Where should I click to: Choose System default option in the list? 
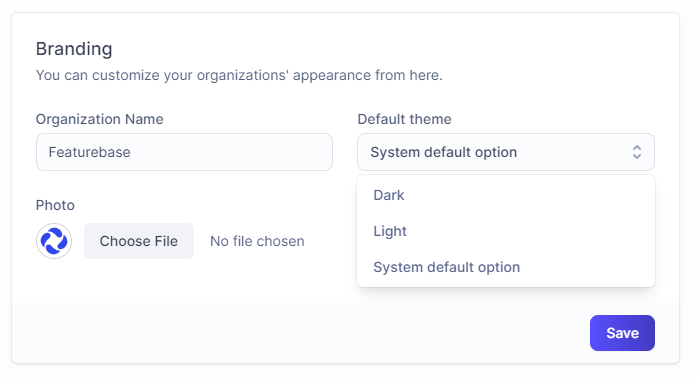[x=506, y=267]
